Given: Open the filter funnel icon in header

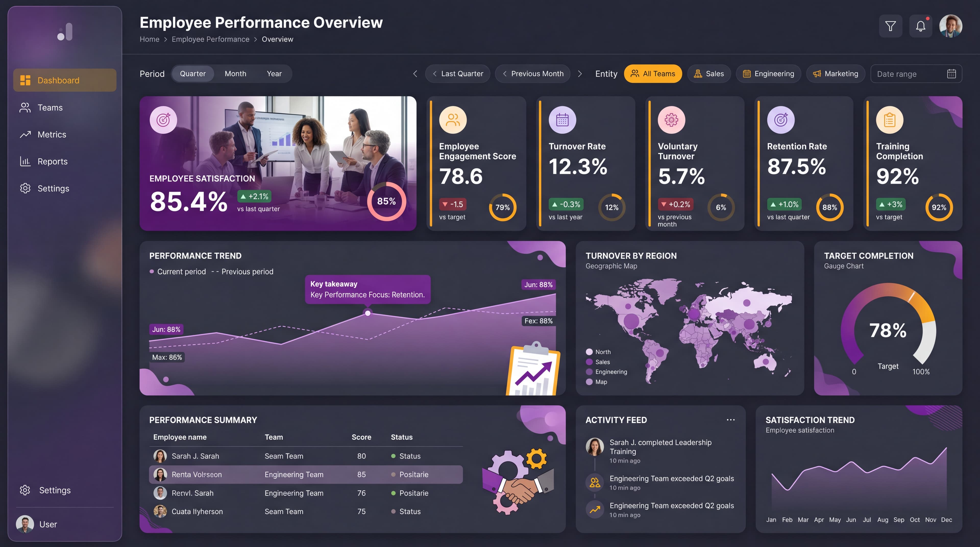Looking at the screenshot, I should click(890, 26).
